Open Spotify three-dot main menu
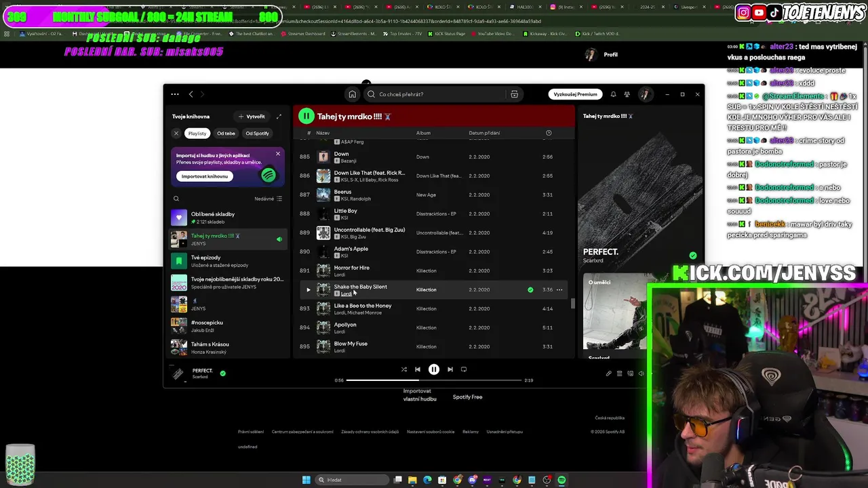 coord(175,94)
